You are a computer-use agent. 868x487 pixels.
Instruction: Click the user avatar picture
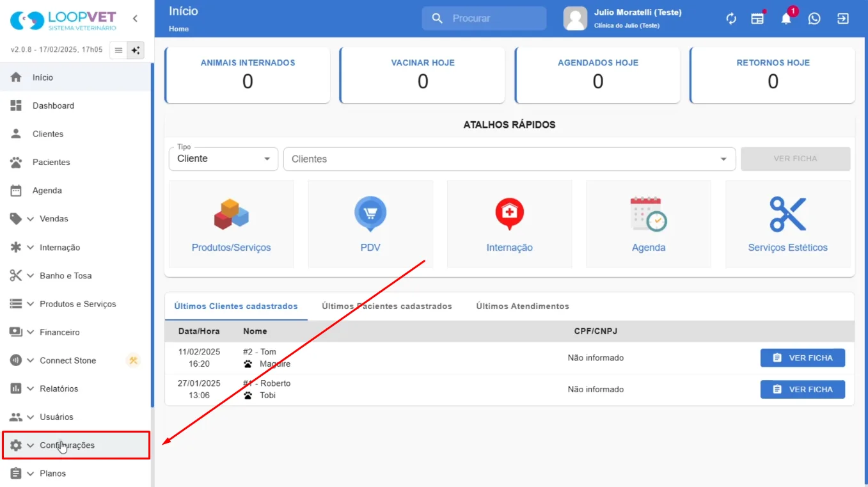coord(575,19)
